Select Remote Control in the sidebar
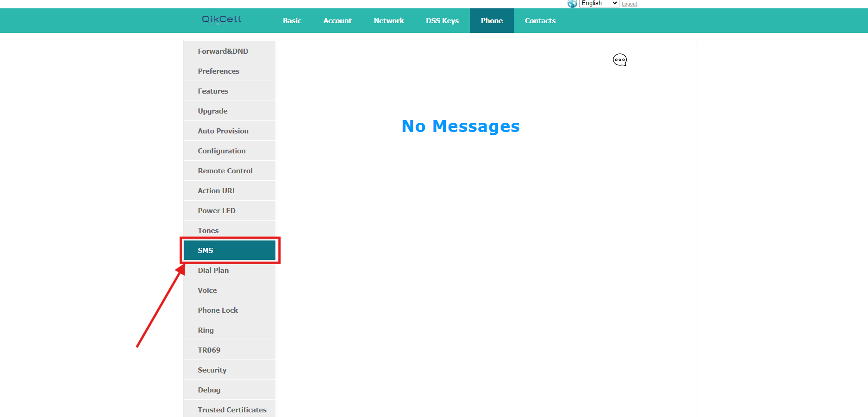This screenshot has width=868, height=417. click(230, 171)
